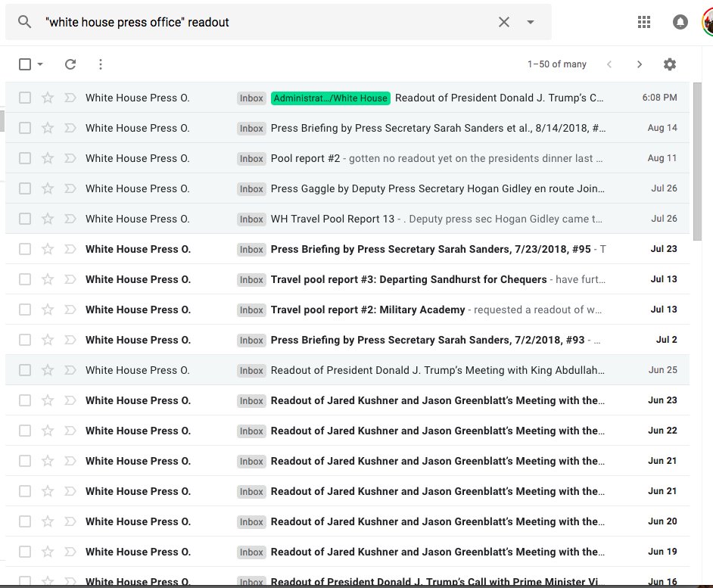Mark King Abdullah readout as important
Screen dimensions: 713x588
pos(70,370)
